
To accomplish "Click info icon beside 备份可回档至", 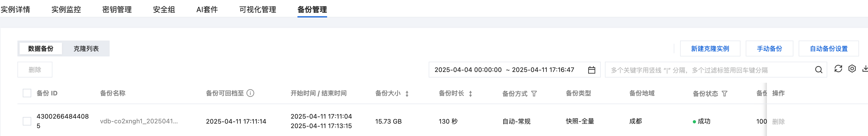I will [250, 93].
